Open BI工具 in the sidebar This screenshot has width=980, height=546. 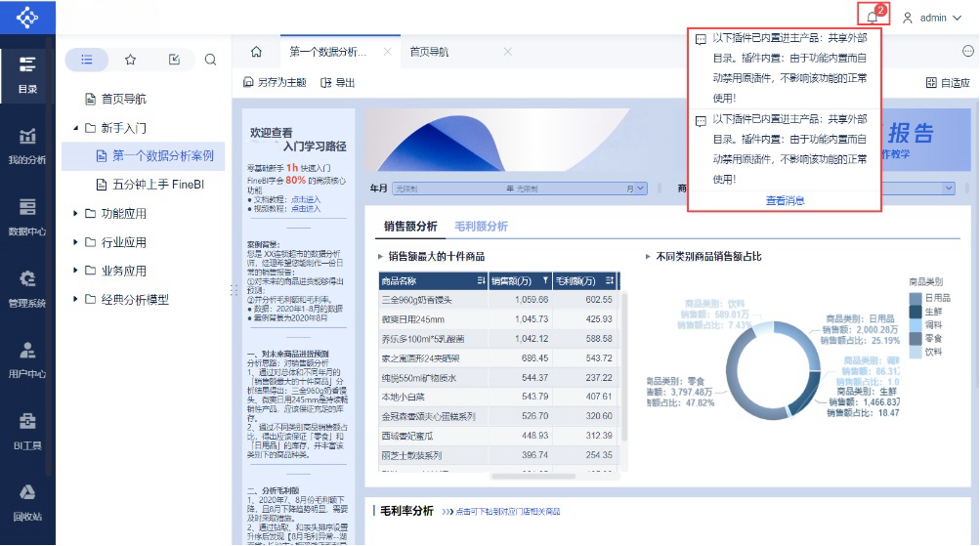[27, 432]
